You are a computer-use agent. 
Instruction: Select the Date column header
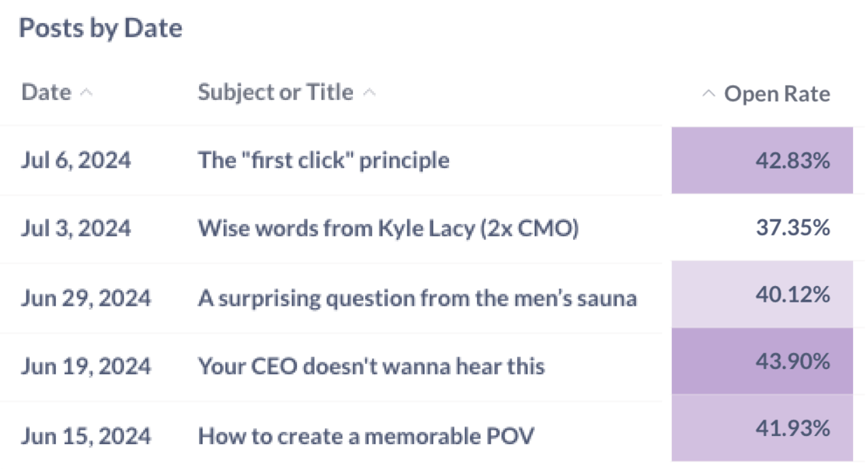pyautogui.click(x=46, y=93)
